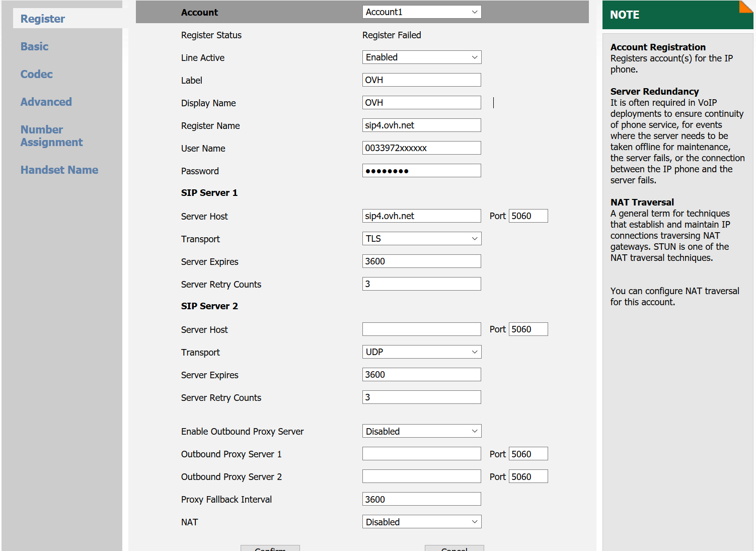Click the SIP Server 2 Server Host field

421,329
